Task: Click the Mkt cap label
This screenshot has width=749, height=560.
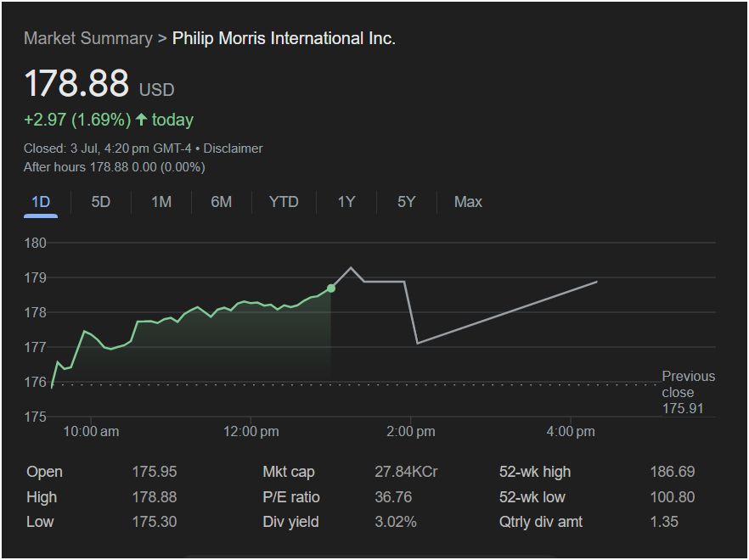Action: point(289,472)
